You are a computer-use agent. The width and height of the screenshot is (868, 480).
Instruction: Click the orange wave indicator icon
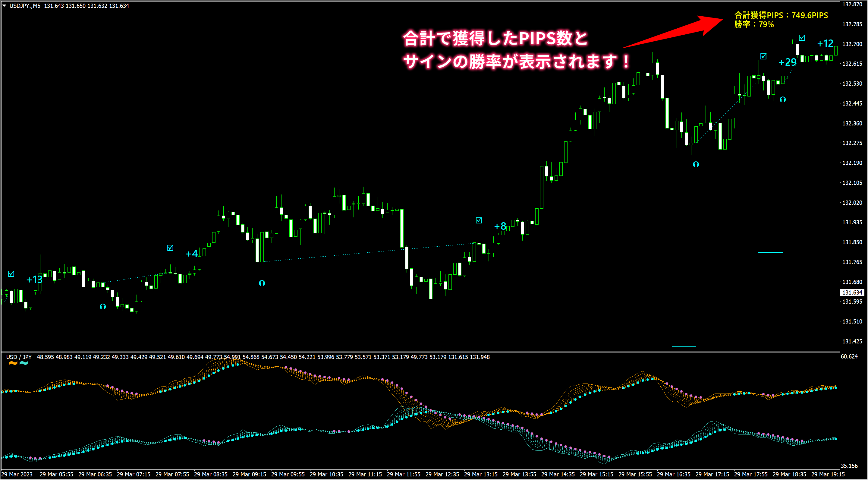pyautogui.click(x=13, y=363)
